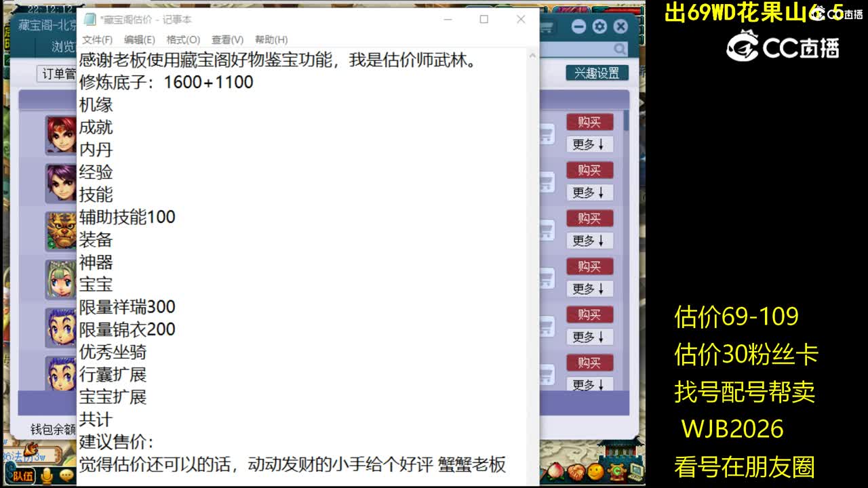Click the text line 修炼底子：1600+1100

click(x=166, y=83)
